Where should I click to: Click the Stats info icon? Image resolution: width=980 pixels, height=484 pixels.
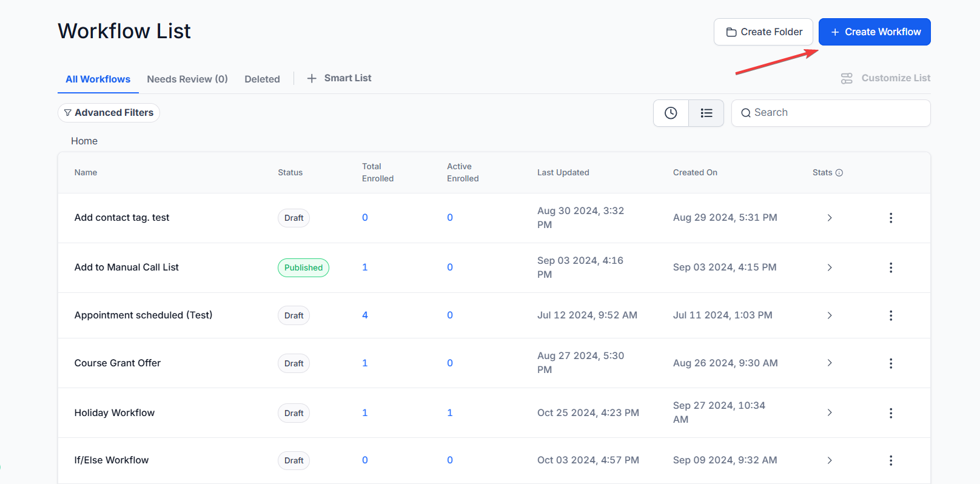[x=839, y=173]
